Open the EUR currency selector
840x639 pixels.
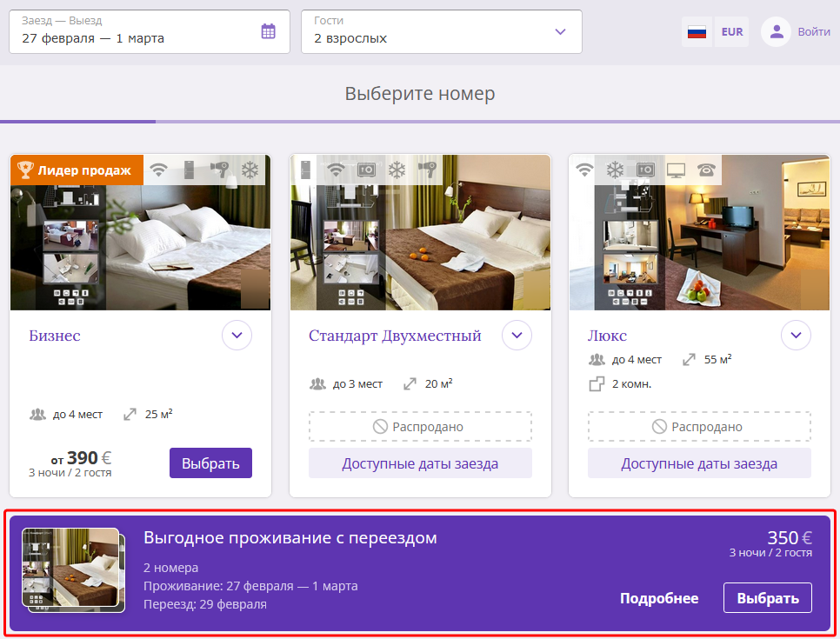point(732,31)
